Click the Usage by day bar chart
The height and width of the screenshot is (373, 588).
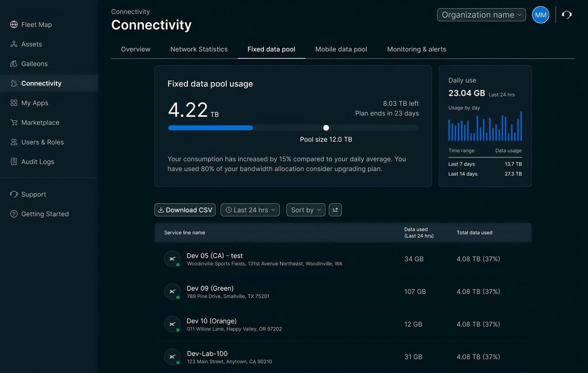[485, 126]
